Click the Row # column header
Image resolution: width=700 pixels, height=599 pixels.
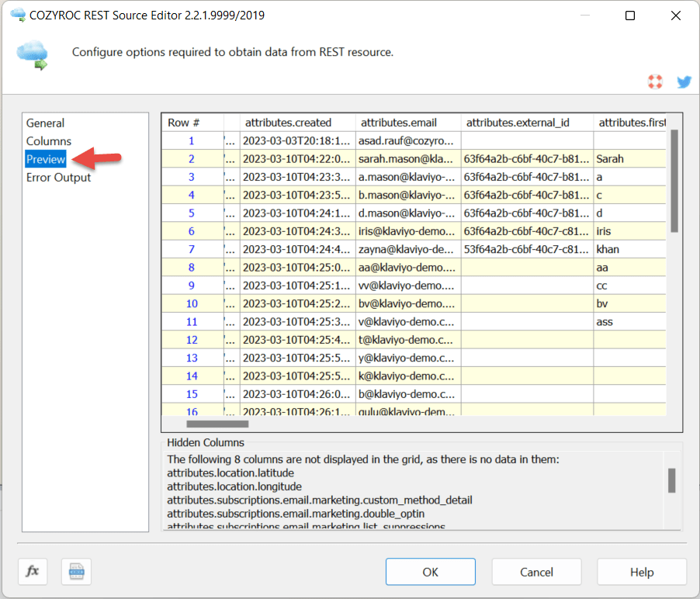click(x=192, y=123)
